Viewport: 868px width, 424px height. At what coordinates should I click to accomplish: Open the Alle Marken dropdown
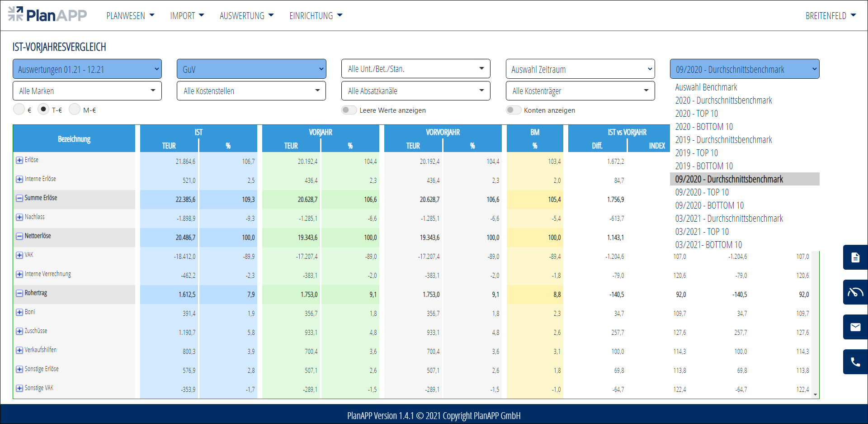87,91
